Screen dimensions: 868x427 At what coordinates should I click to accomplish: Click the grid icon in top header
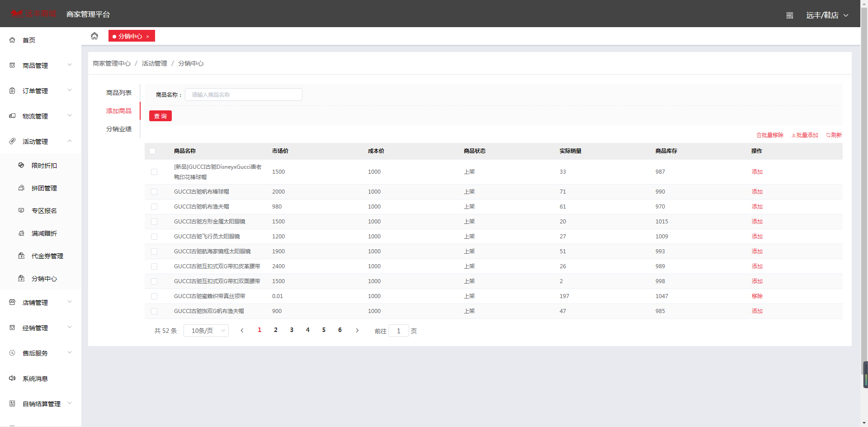pos(790,15)
